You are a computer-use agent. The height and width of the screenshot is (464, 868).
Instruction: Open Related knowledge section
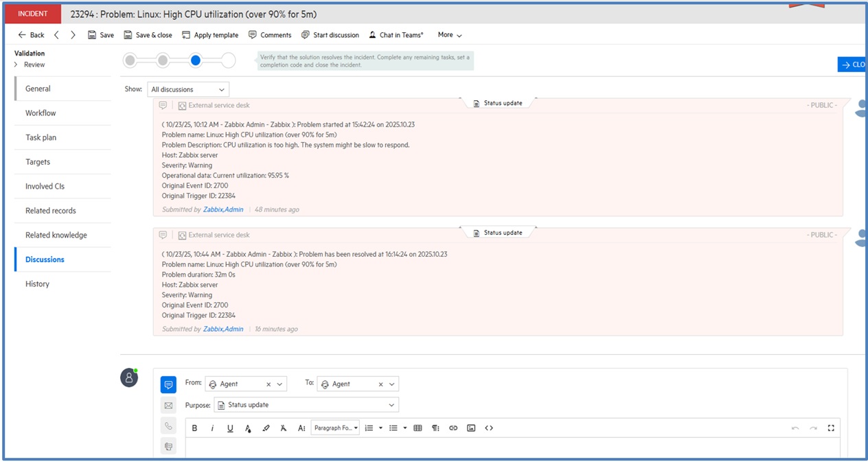pyautogui.click(x=62, y=235)
